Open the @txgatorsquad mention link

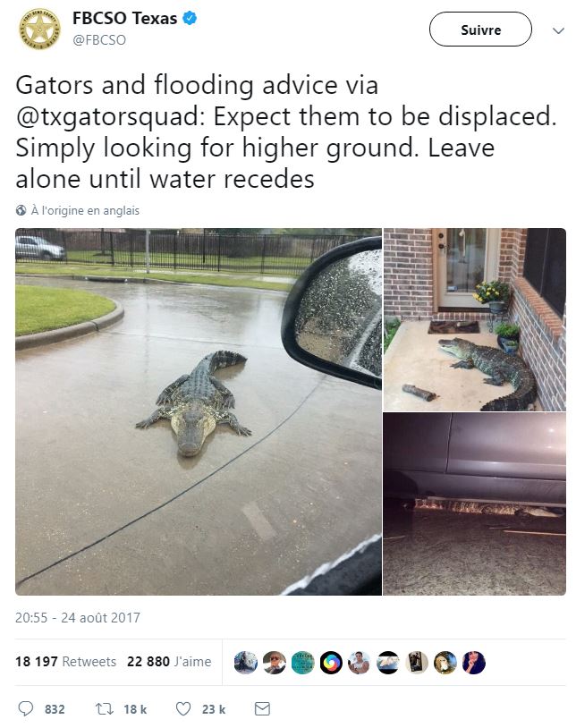coord(111,116)
